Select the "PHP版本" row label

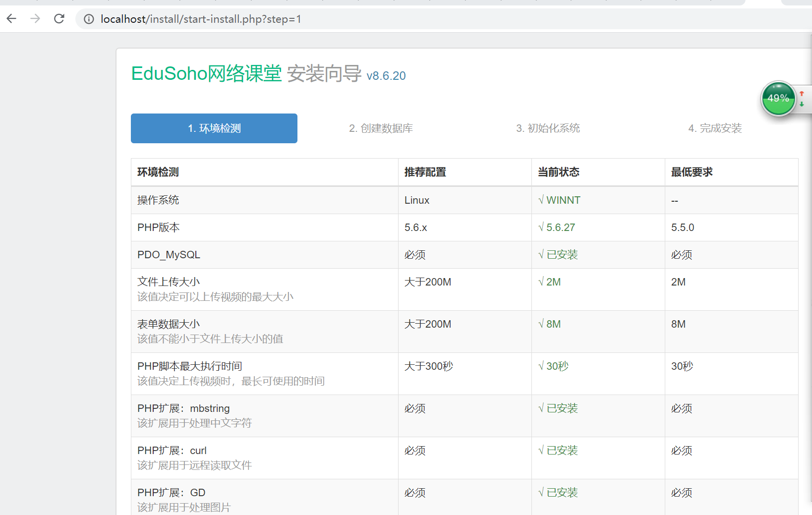click(159, 228)
